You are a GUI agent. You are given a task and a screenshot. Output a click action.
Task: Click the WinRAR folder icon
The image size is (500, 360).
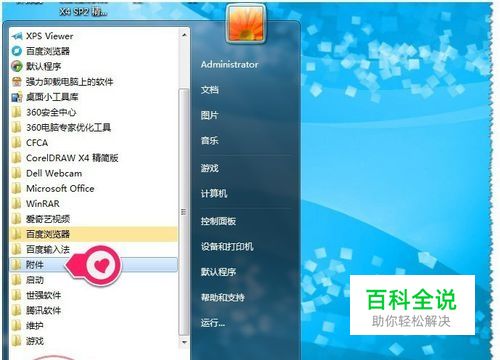[x=17, y=204]
